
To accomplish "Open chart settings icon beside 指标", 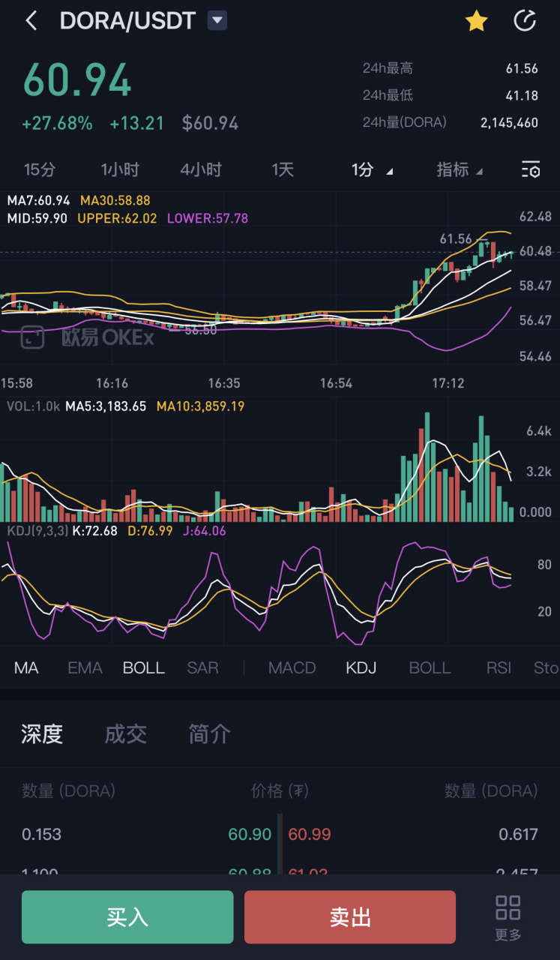I will (530, 169).
